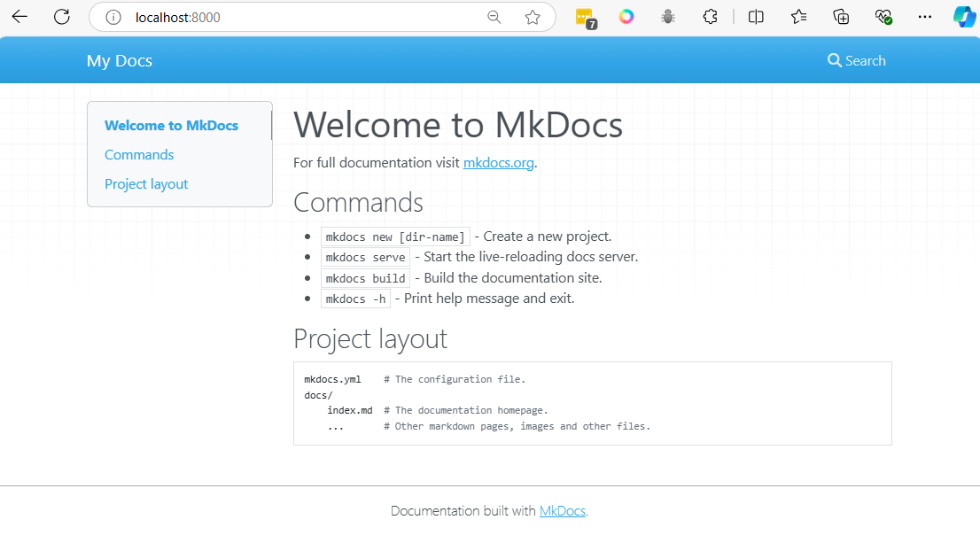
Task: Open the Extensions puzzle piece menu
Action: tap(710, 17)
